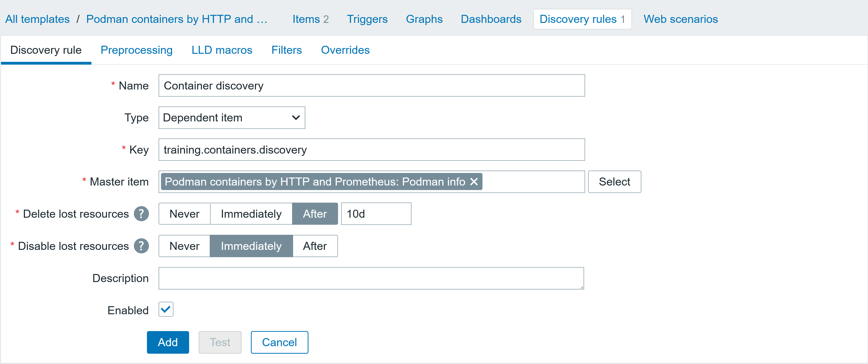Open the Type dropdown
The height and width of the screenshot is (364, 868).
click(x=232, y=118)
